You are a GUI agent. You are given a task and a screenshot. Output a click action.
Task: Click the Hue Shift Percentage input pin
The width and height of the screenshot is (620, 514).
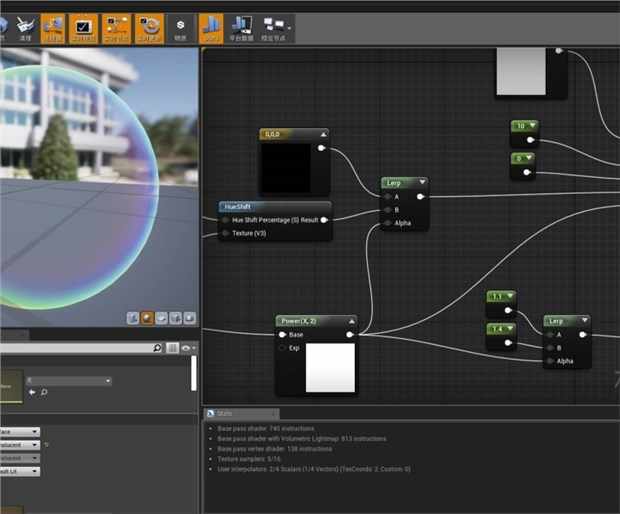pos(225,220)
